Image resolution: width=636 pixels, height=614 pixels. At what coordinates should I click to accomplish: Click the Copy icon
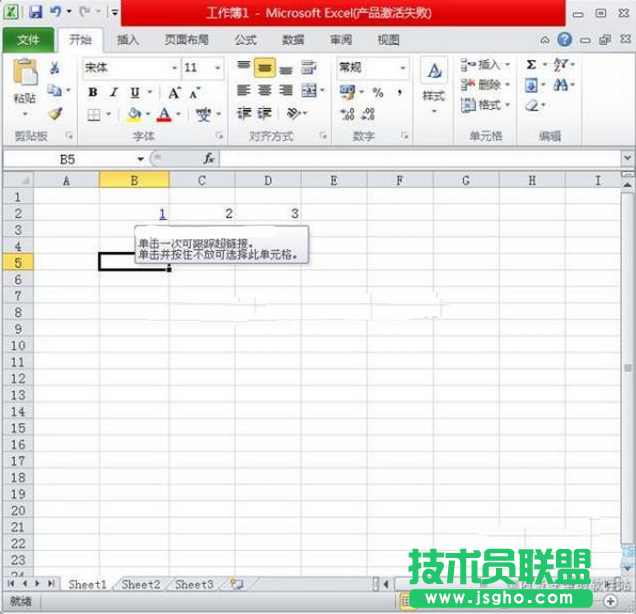[54, 90]
